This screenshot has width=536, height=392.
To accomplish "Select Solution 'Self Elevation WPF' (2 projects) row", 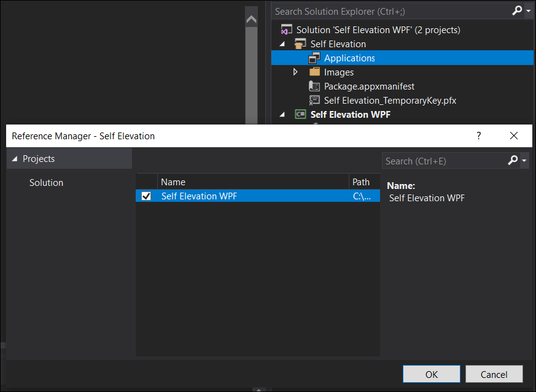I will point(378,29).
